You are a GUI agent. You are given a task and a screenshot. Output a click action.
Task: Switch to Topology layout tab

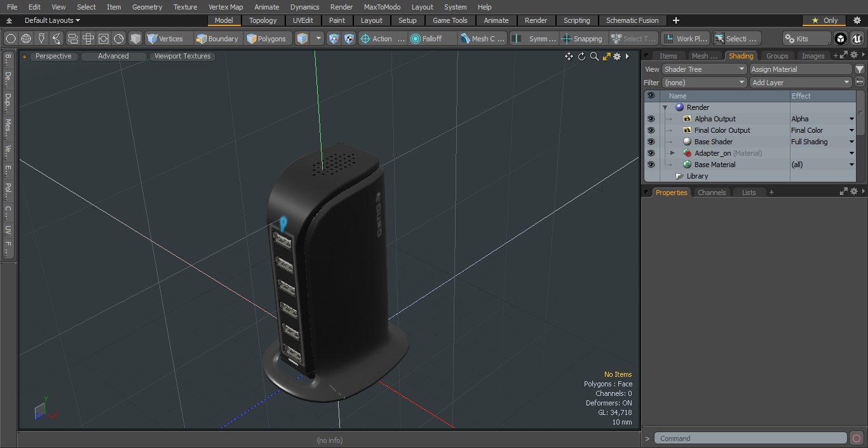coord(262,20)
